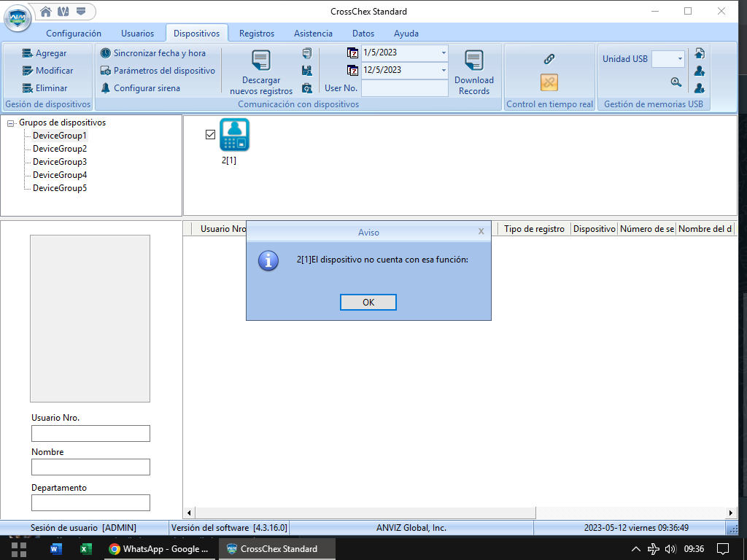Select DeviceGroup3 in the tree
The image size is (747, 560).
(60, 162)
